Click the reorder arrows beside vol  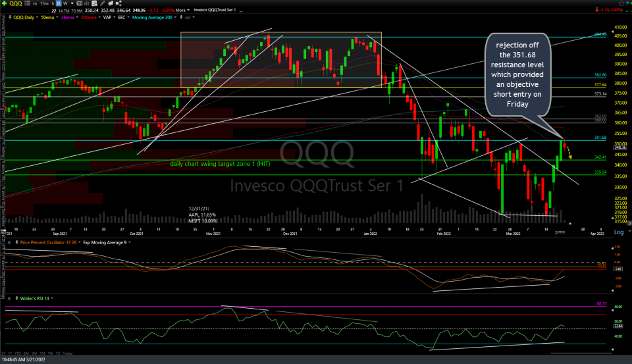(181, 17)
